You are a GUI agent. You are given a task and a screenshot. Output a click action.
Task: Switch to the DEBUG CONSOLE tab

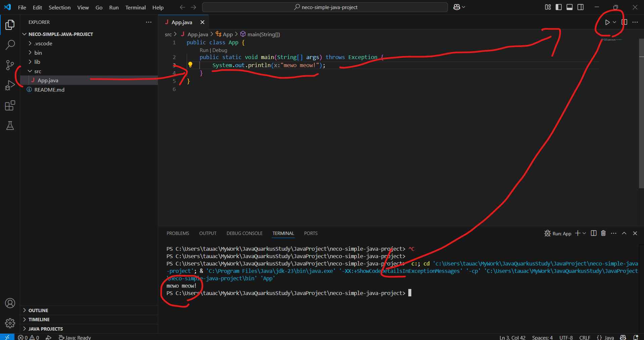(x=244, y=233)
